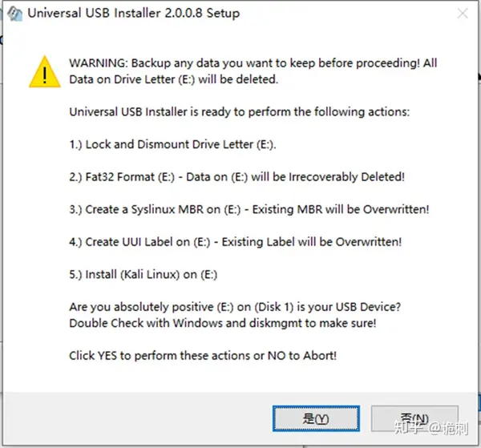Click the Universal USB Installer title bar icon
The width and height of the screenshot is (481, 448).
coord(14,14)
